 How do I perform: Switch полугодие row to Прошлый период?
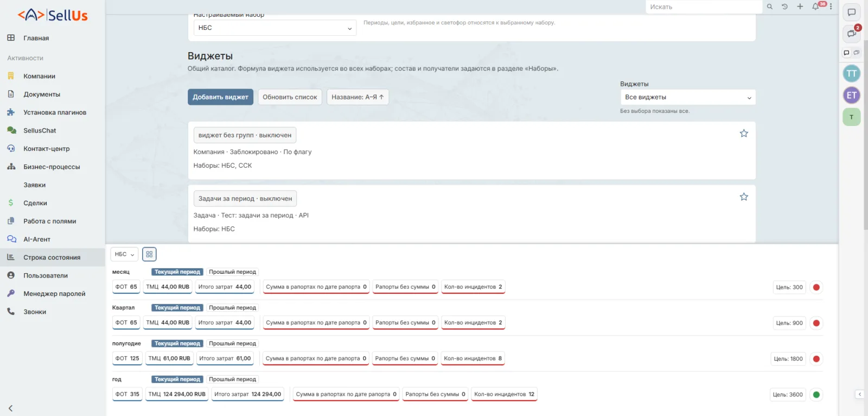(x=232, y=344)
